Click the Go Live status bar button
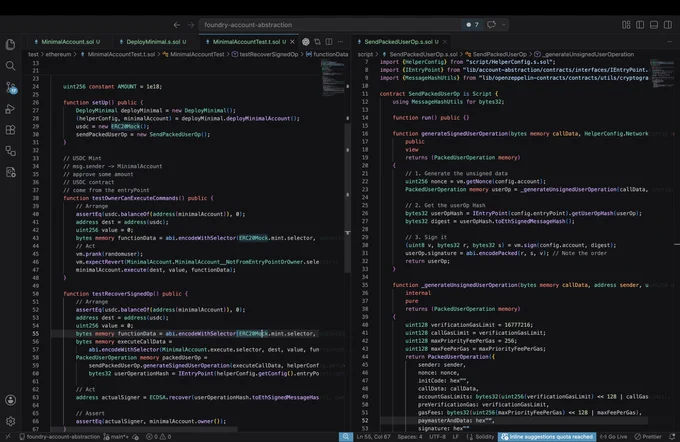Viewport: 680px width, 442px height. pos(614,437)
